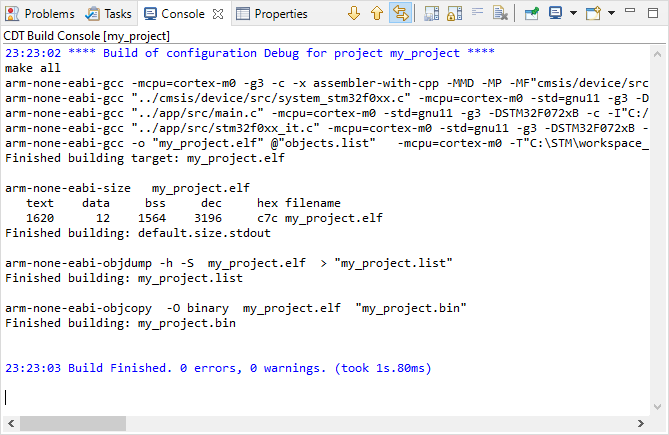The image size is (669, 435).
Task: Toggle Show Error in Editor button
Action: pos(400,14)
